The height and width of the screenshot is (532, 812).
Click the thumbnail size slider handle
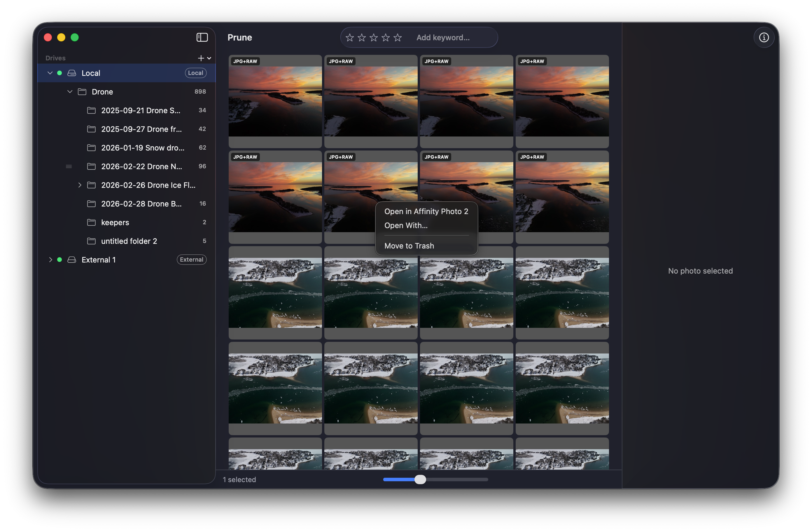pyautogui.click(x=420, y=479)
